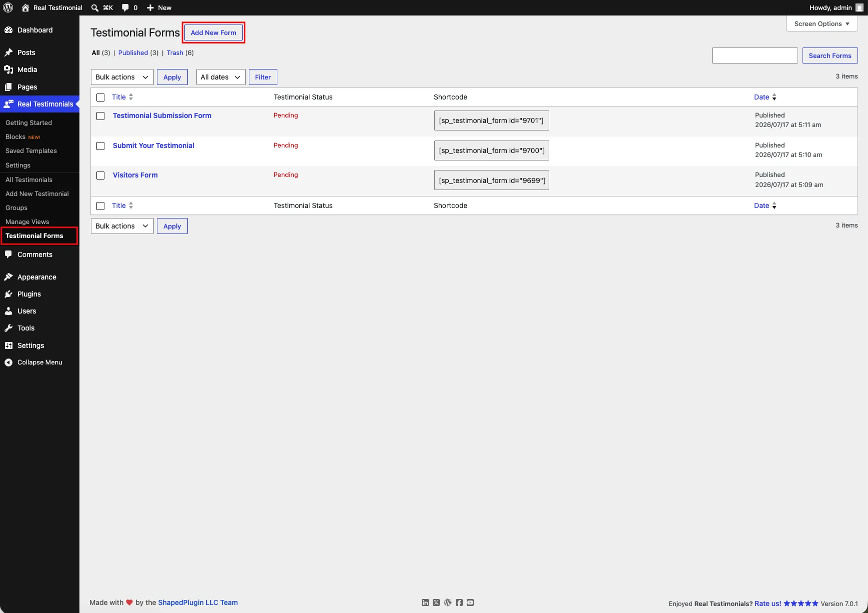Click the Search Forms button
Image resolution: width=868 pixels, height=613 pixels.
[830, 55]
